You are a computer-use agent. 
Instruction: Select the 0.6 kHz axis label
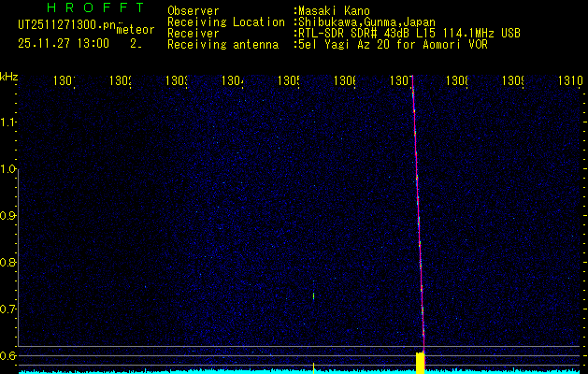8,355
